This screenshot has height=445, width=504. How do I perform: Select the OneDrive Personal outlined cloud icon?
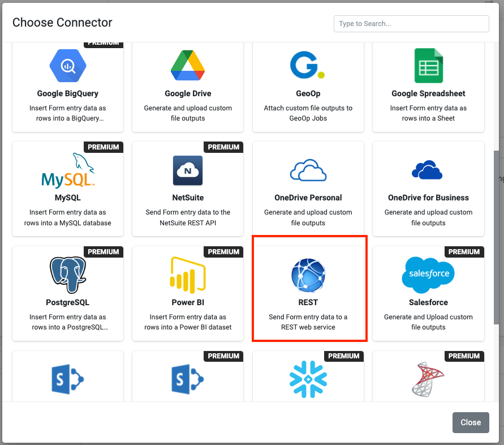[x=308, y=170]
